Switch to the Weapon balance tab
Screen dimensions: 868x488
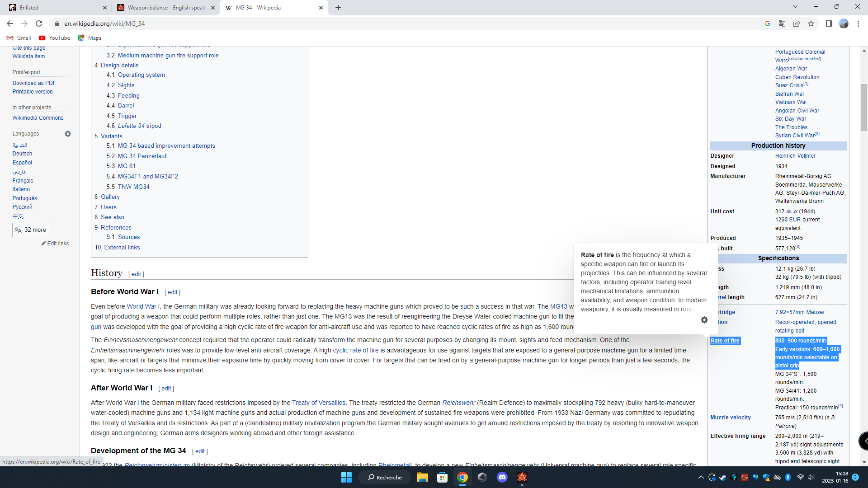[x=165, y=8]
